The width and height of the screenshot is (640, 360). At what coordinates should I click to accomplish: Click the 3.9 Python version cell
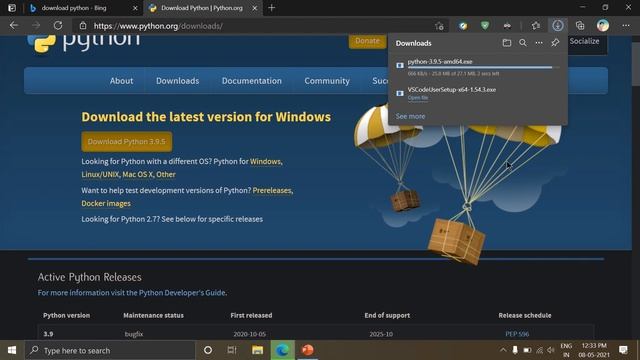click(x=48, y=334)
